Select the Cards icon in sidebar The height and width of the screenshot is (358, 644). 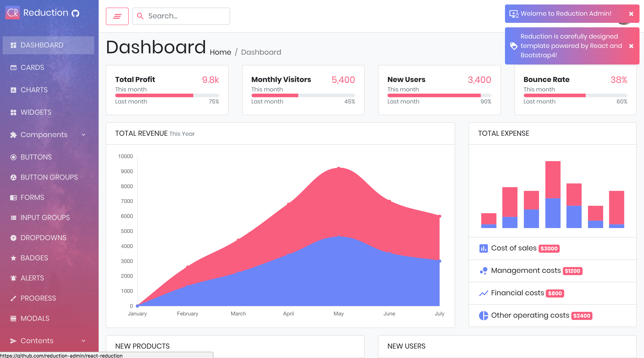point(13,67)
